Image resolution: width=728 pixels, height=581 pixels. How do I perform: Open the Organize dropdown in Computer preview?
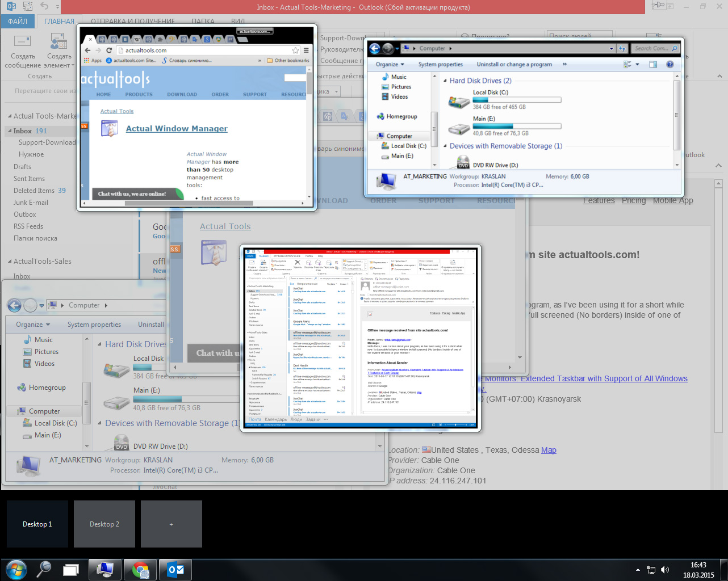point(390,64)
